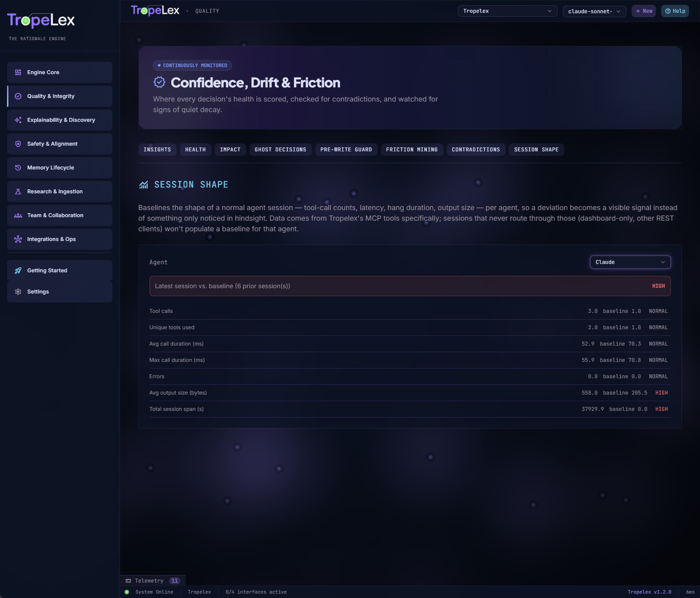The height and width of the screenshot is (598, 700).
Task: Open the Ghost Decisions tab
Action: point(281,150)
